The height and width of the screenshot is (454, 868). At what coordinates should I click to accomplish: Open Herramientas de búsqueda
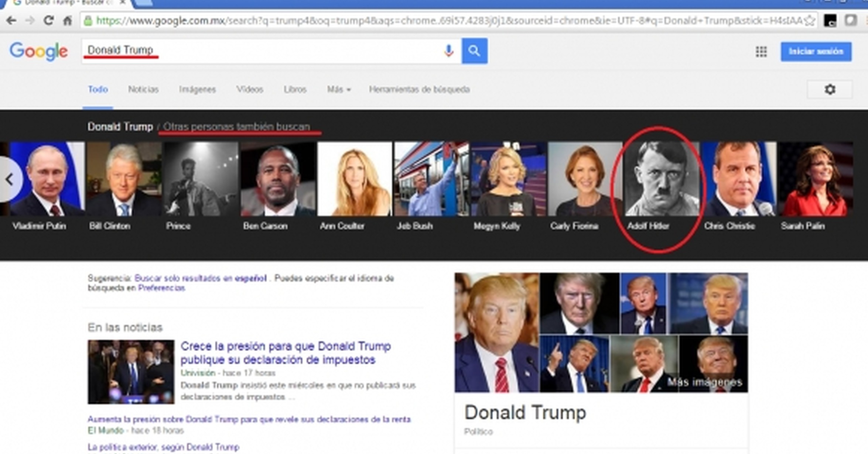coord(419,90)
